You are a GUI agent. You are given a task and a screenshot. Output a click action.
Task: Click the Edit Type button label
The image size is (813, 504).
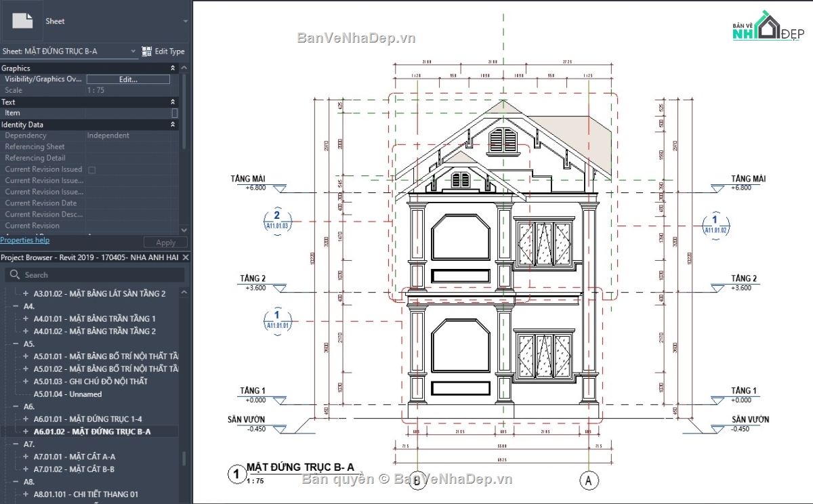(169, 51)
